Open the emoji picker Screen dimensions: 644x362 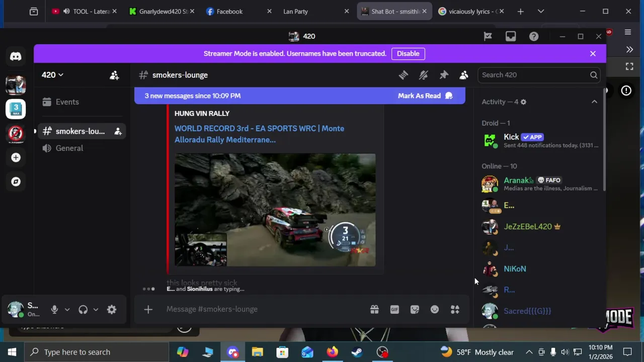click(x=435, y=309)
